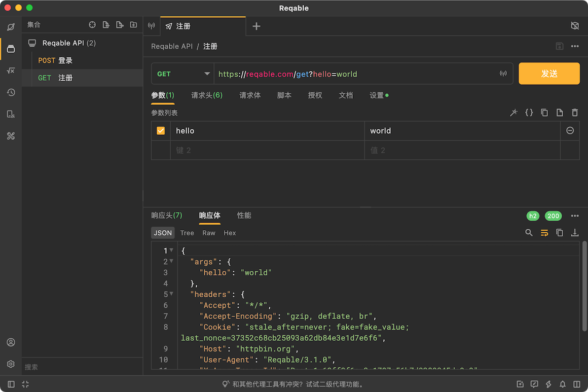Copy the parameters with the copy icon
588x392 pixels.
coord(544,113)
